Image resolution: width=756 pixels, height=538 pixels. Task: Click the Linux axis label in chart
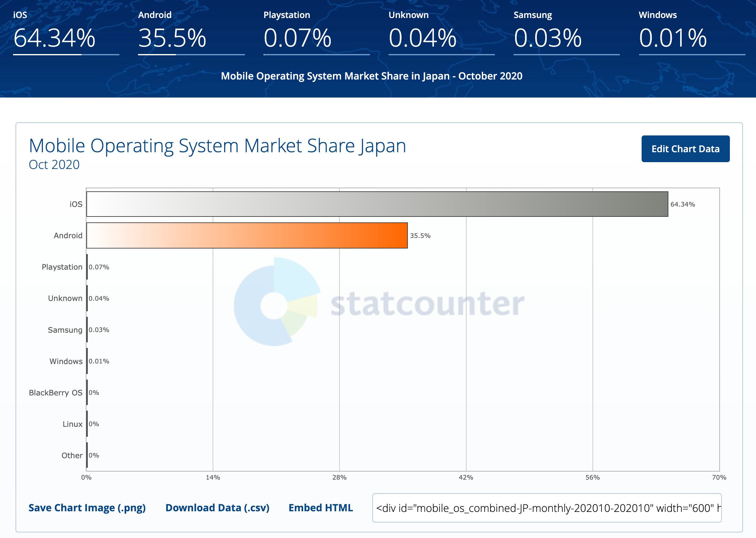pos(72,424)
